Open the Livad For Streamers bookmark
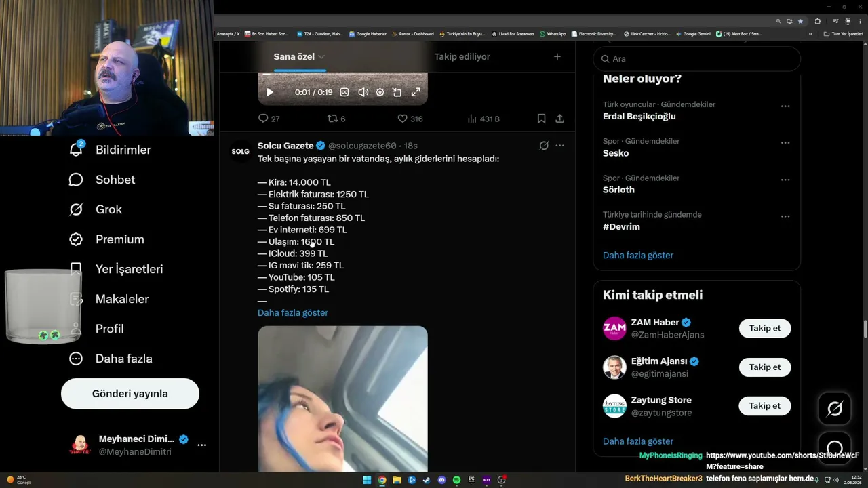The width and height of the screenshot is (868, 488). [x=513, y=34]
